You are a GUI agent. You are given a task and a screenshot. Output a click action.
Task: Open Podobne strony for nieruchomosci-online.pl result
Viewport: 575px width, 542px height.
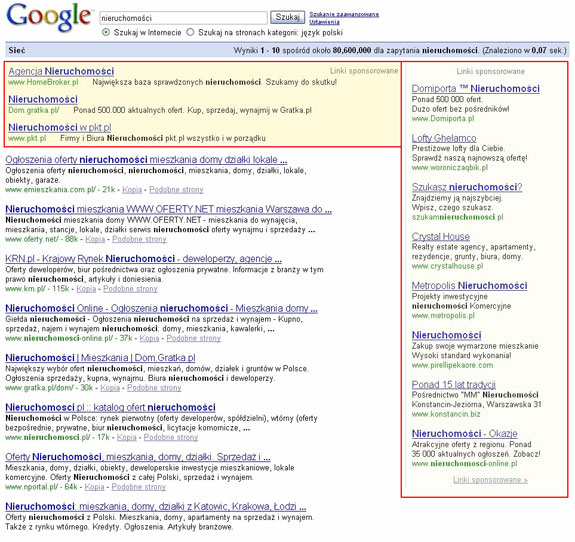pyautogui.click(x=194, y=338)
